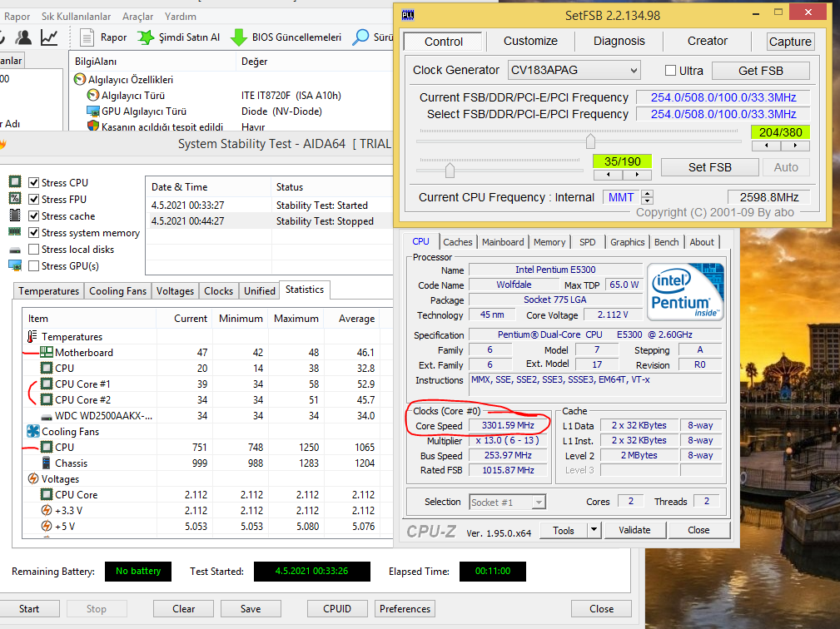Click the Stress FPU percent icon

point(15,198)
